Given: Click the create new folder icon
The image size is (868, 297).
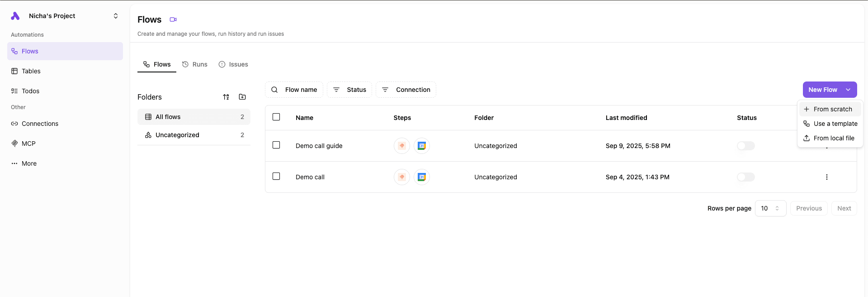Looking at the screenshot, I should 242,97.
